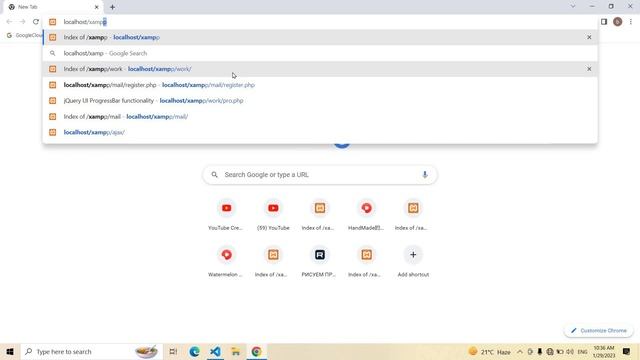Viewport: 640px width, 360px height.
Task: Open the YouTube Cre... shortcut
Action: click(227, 215)
